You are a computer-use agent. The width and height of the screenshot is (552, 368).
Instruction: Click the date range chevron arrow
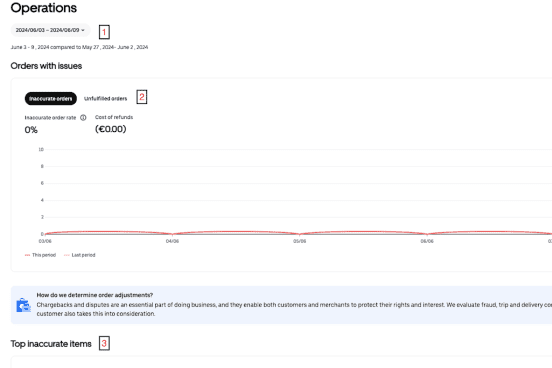click(83, 30)
